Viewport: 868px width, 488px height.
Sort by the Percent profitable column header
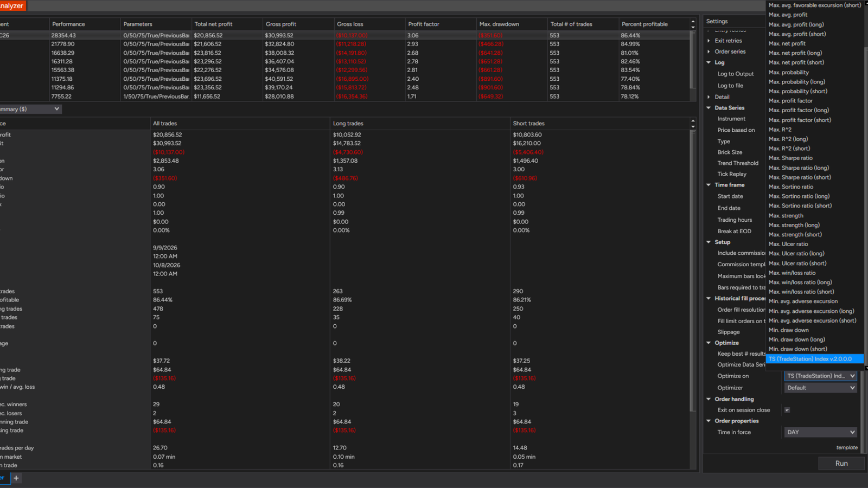coord(654,24)
